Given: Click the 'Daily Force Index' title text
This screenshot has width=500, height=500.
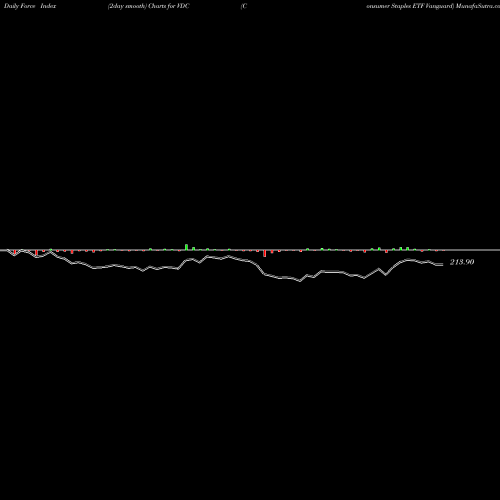Looking at the screenshot, I should click(x=30, y=6).
